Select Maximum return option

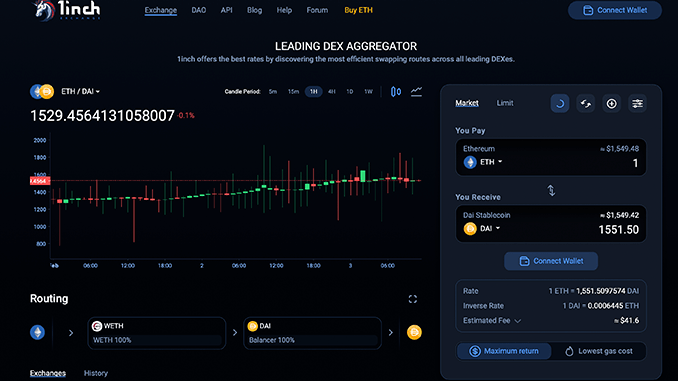[x=504, y=351]
